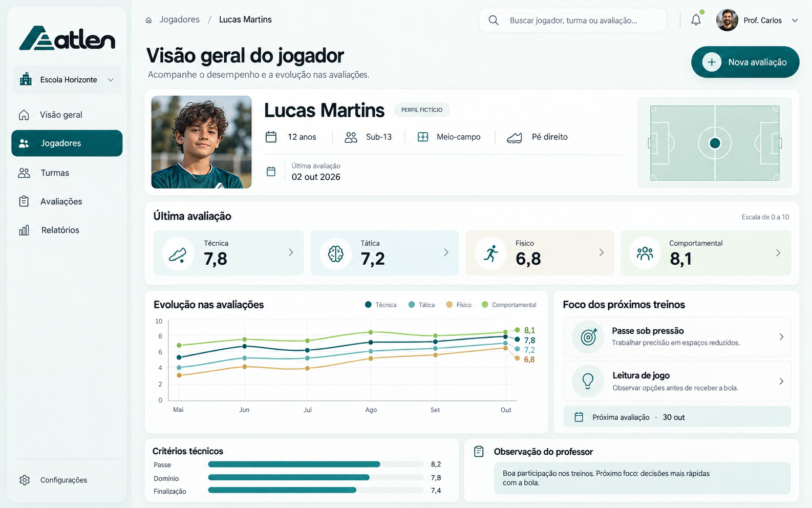Expand the Comportamental score card chevron
Screen dimensions: 812x508
pyautogui.click(x=778, y=252)
